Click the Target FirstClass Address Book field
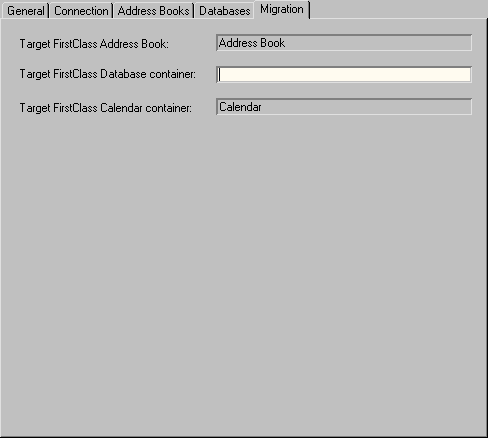Image resolution: width=488 pixels, height=438 pixels. point(344,43)
